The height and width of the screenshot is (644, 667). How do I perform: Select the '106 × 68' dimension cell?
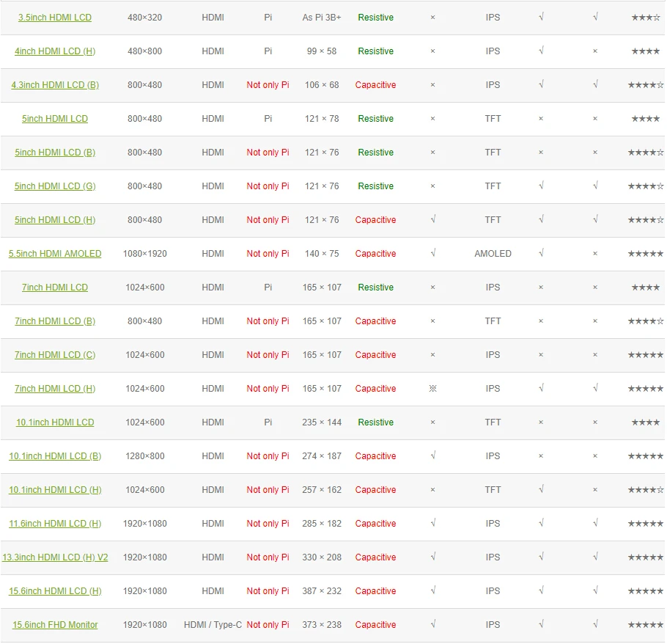pyautogui.click(x=322, y=84)
